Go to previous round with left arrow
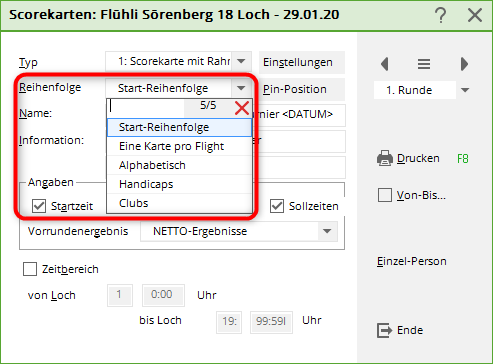Image resolution: width=493 pixels, height=364 pixels. coord(385,64)
